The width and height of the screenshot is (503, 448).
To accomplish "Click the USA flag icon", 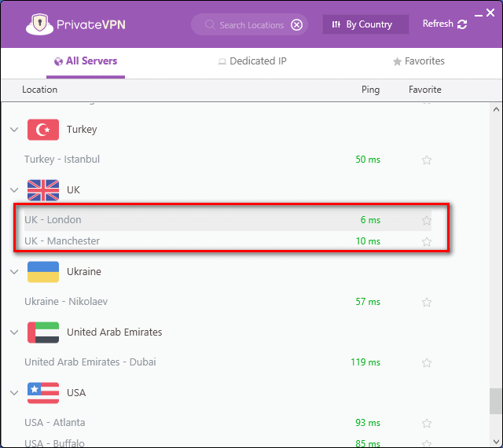I will coord(43,393).
